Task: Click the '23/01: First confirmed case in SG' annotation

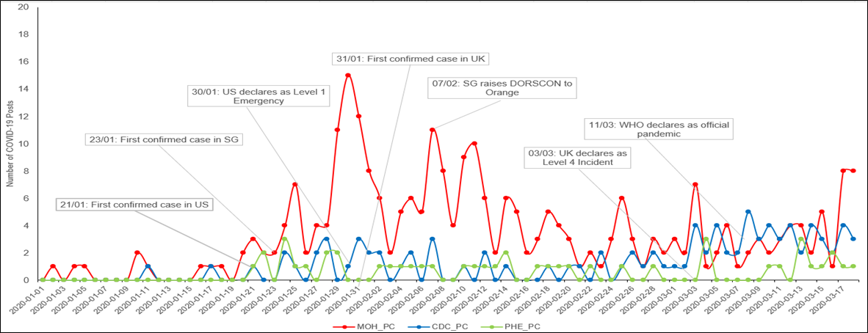Action: click(162, 139)
